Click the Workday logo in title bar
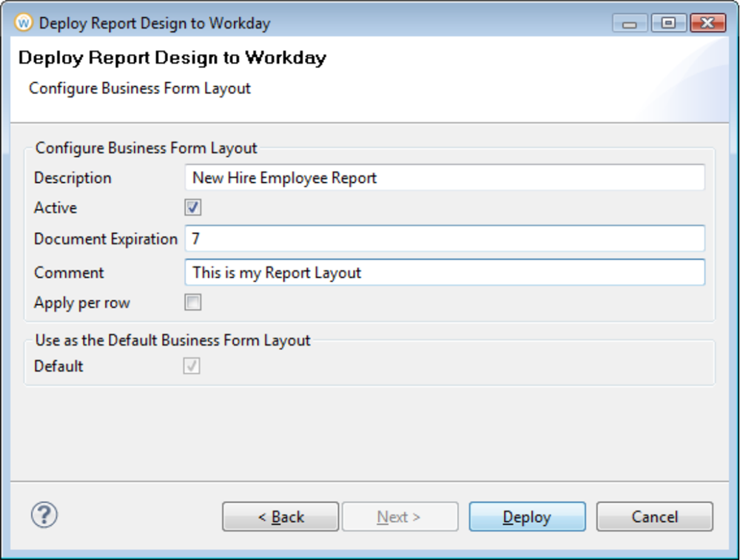Viewport: 740px width, 560px height. pos(23,22)
